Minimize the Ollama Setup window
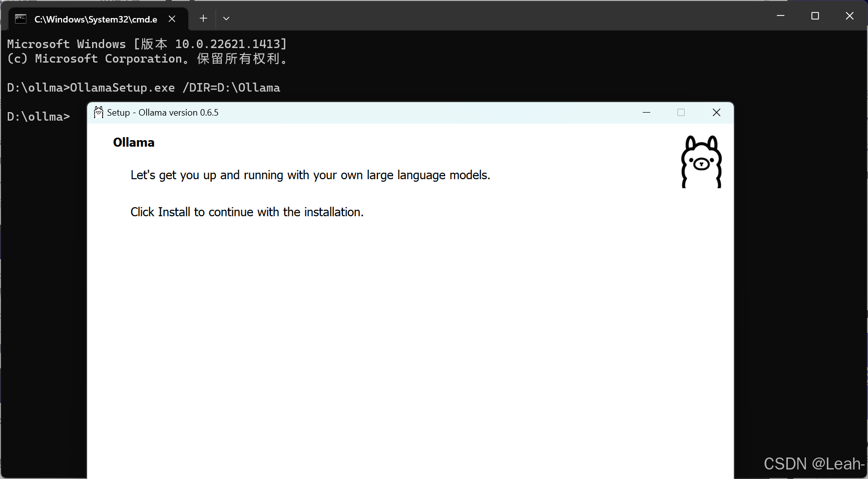868x479 pixels. click(x=646, y=113)
